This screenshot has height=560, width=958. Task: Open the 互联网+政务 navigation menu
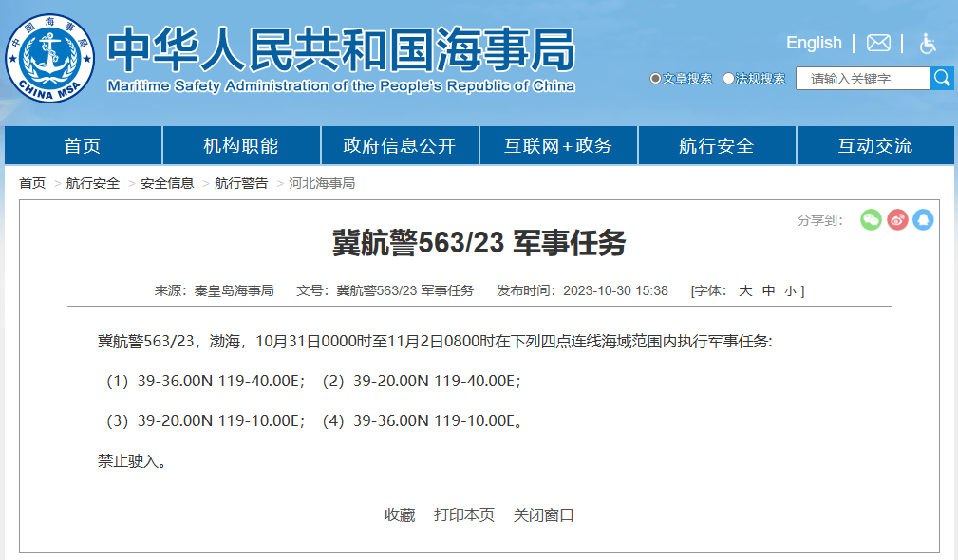click(558, 146)
